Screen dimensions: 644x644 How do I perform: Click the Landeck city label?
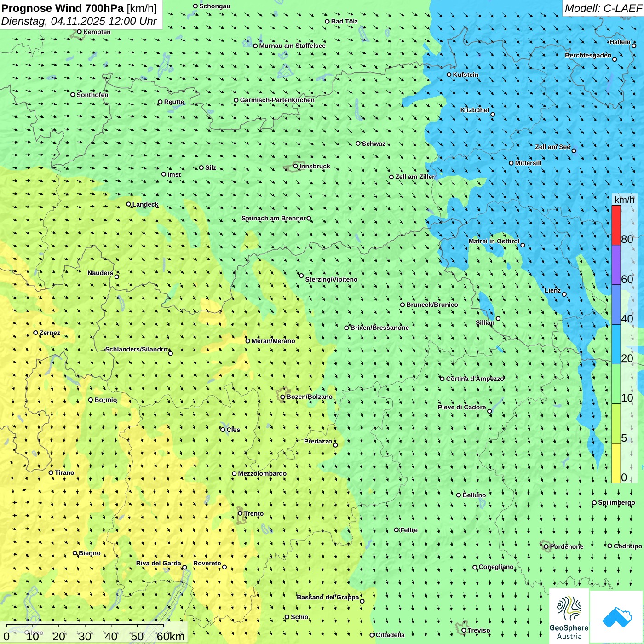pyautogui.click(x=145, y=204)
